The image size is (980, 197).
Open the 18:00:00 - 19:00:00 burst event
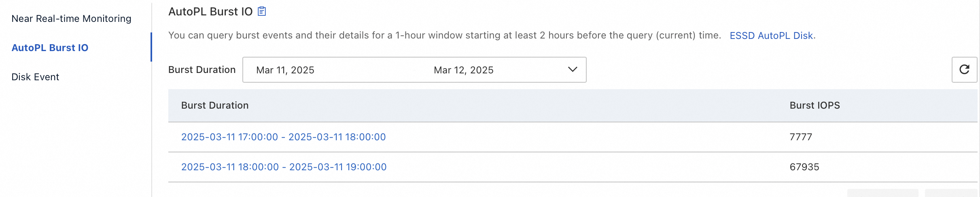pyautogui.click(x=284, y=167)
